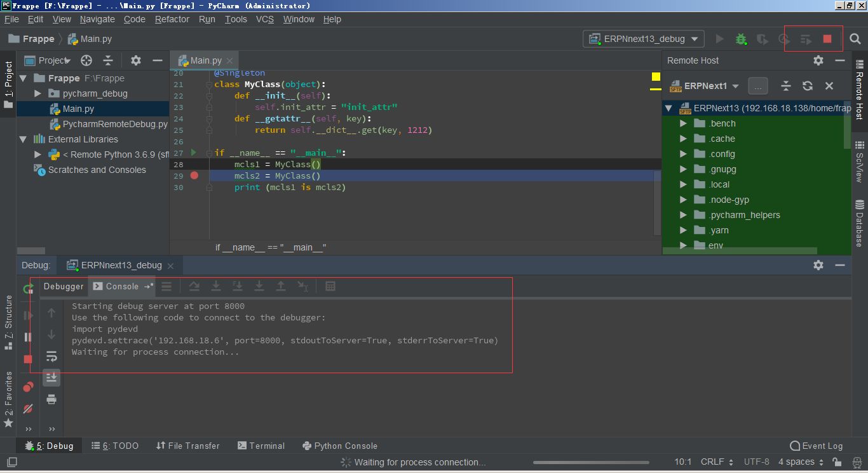868x473 pixels.
Task: Show execution point in debugger toolbar
Action: [166, 287]
